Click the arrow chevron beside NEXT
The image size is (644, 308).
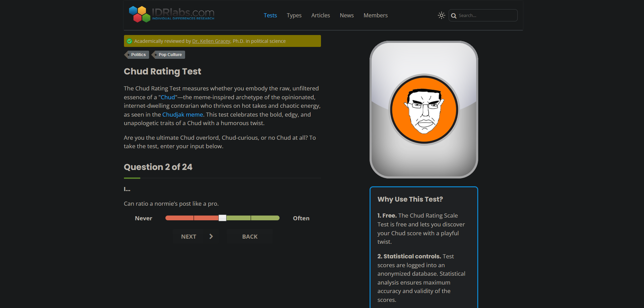pyautogui.click(x=211, y=237)
